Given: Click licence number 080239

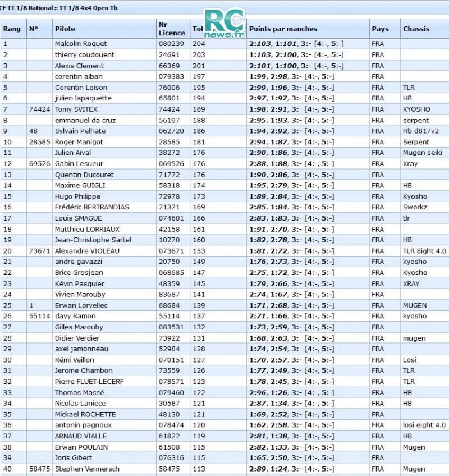Looking at the screenshot, I should (x=171, y=44).
